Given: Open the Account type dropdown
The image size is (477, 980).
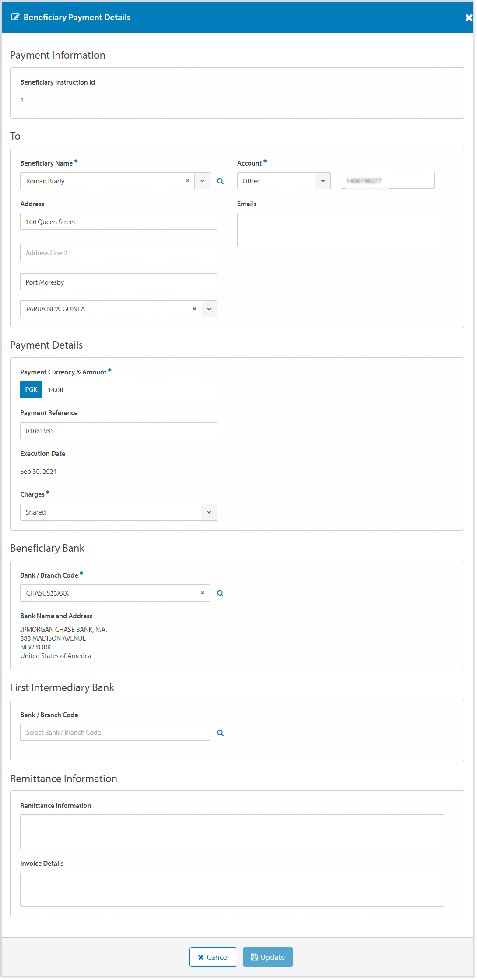Looking at the screenshot, I should pos(323,181).
